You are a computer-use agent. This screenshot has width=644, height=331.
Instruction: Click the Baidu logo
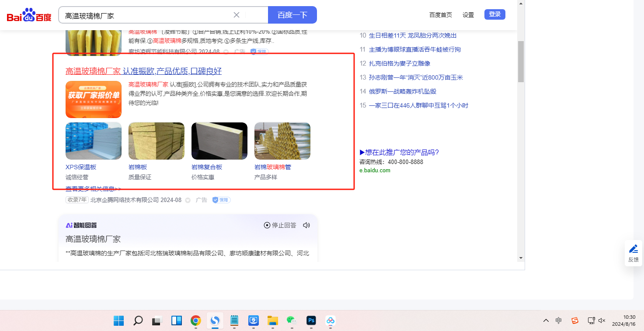click(29, 16)
